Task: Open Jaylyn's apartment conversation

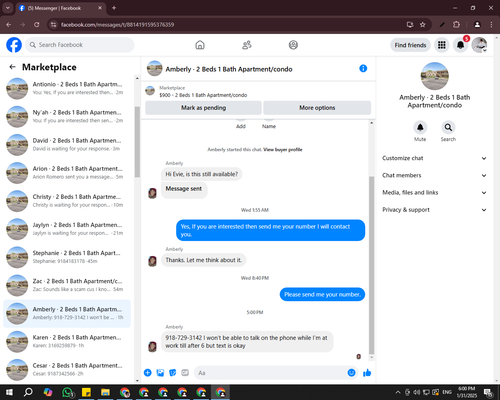Action: tap(67, 229)
